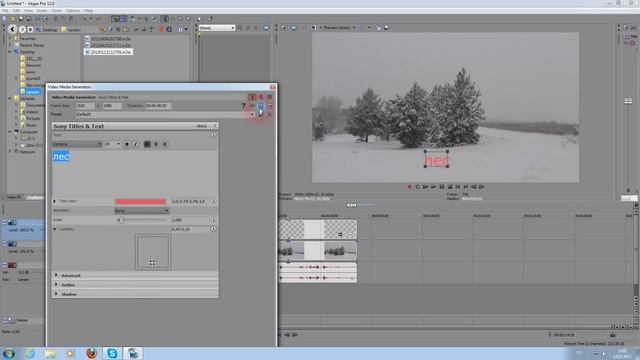Toggle bold text formatting
The height and width of the screenshot is (360, 640).
tap(127, 144)
